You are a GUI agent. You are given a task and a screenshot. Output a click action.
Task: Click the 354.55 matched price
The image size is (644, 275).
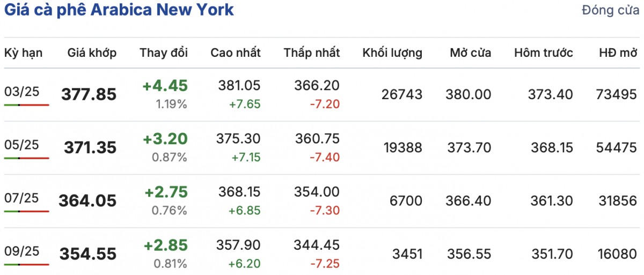click(87, 254)
